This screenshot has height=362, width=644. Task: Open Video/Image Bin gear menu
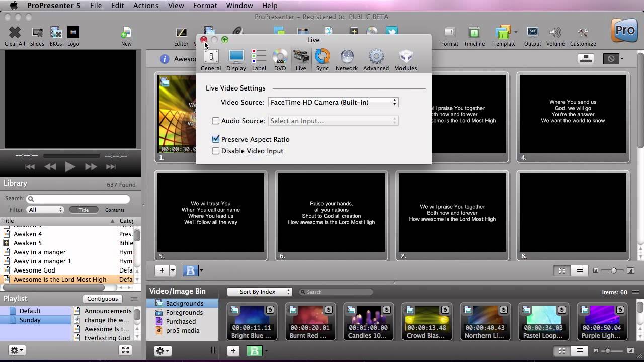[163, 351]
